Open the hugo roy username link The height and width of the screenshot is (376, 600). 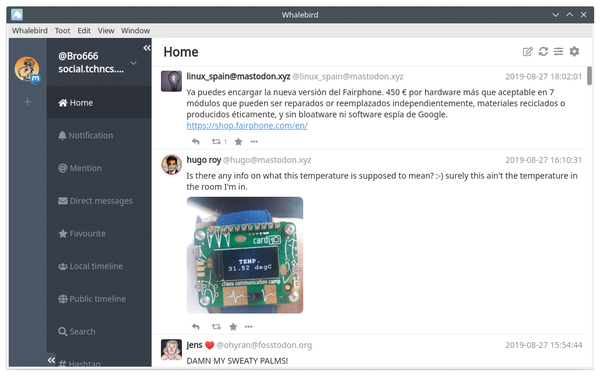(x=204, y=160)
